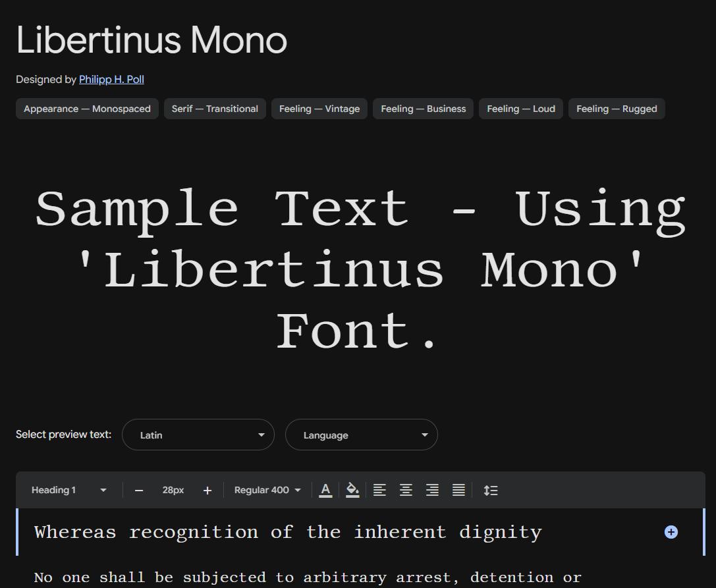The image size is (716, 588).
Task: Decrease font size with minus button
Action: 139,491
